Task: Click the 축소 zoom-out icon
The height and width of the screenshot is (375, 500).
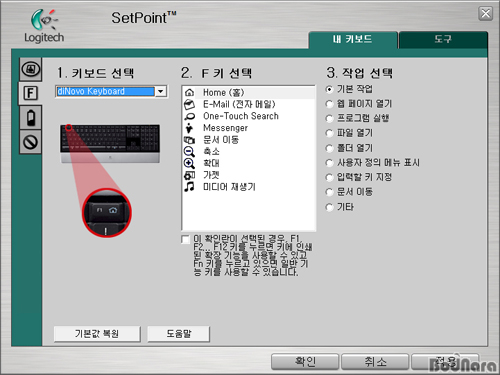Action: (189, 152)
